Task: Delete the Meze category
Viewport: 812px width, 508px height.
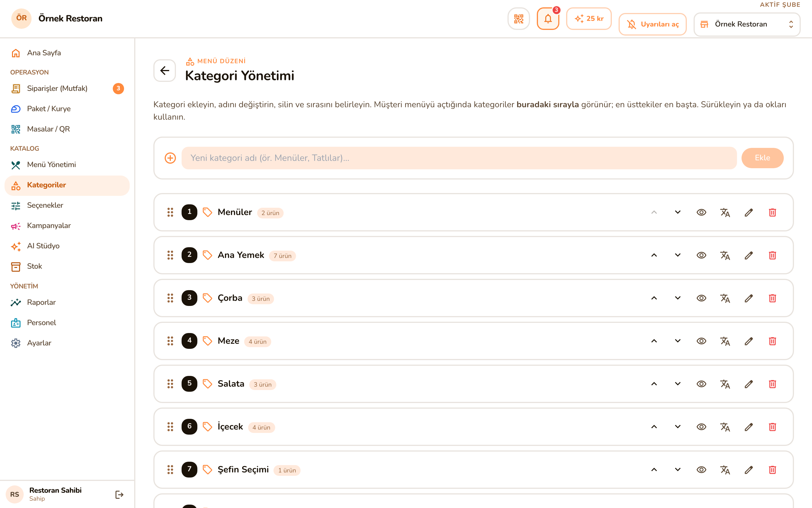Action: coord(773,341)
